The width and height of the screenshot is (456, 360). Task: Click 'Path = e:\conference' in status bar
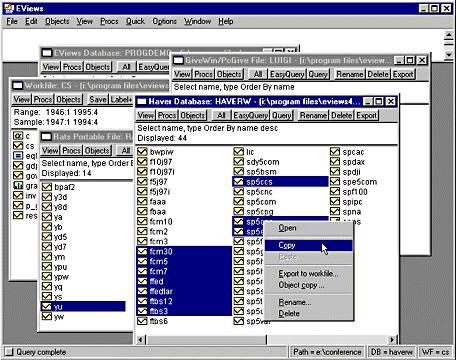(327, 352)
